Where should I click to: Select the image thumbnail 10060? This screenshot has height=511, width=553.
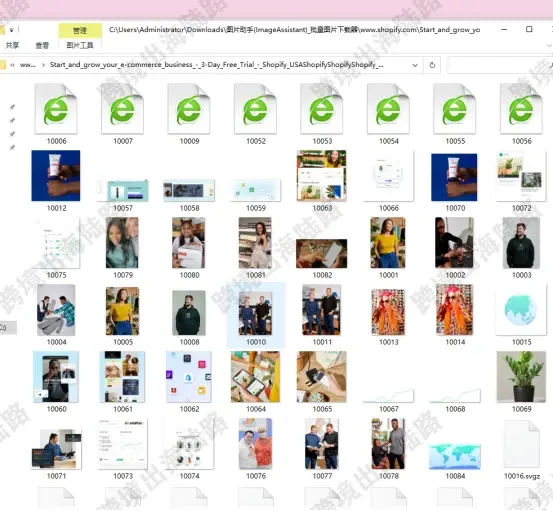pos(56,377)
